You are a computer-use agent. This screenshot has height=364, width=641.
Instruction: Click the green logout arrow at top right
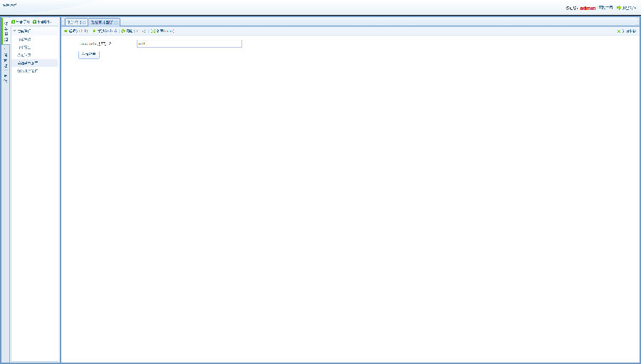(x=619, y=8)
